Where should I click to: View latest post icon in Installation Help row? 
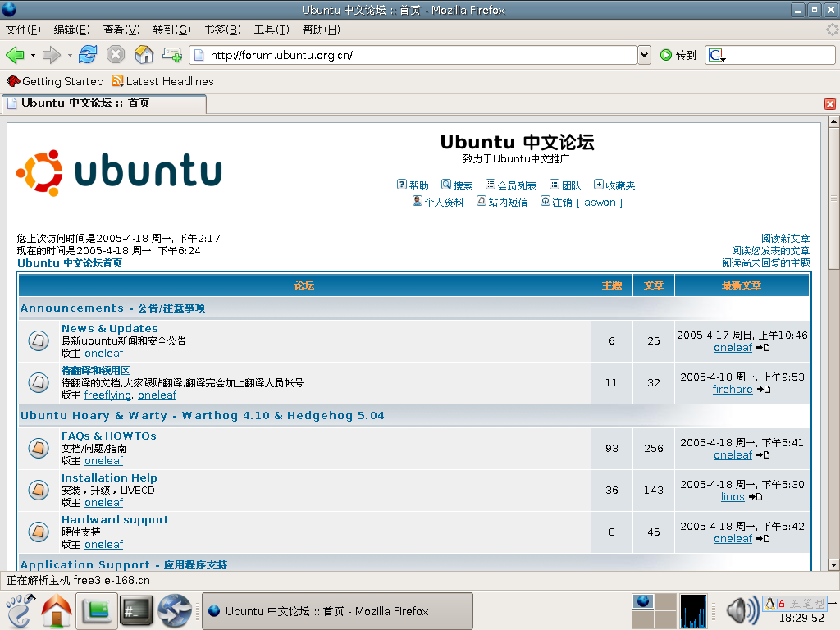[756, 496]
